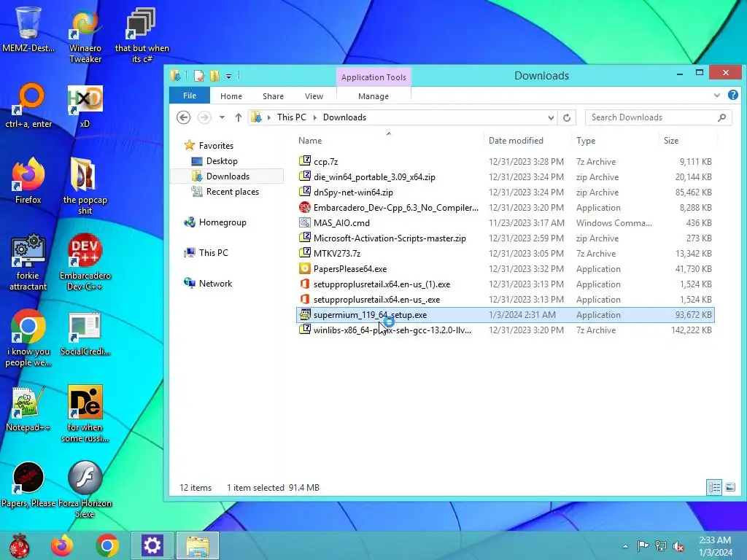
Task: Select the ccp.7z file
Action: tap(505, 161)
